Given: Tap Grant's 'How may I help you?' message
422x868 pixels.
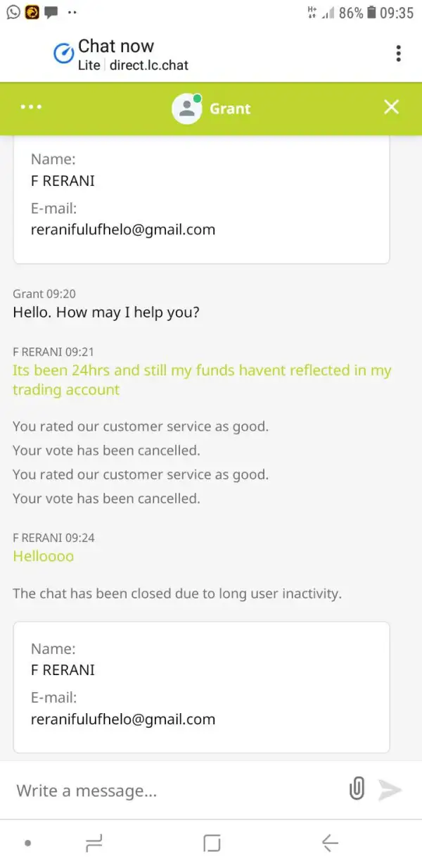Looking at the screenshot, I should point(106,312).
